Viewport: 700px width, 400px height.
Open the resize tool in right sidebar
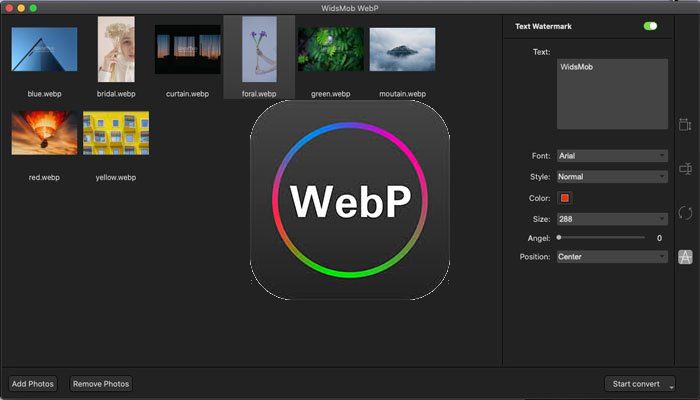click(685, 125)
